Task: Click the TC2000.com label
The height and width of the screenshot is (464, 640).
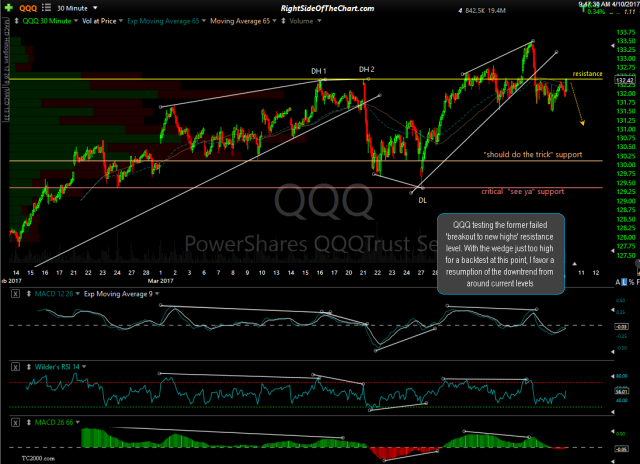Action: pos(38,459)
